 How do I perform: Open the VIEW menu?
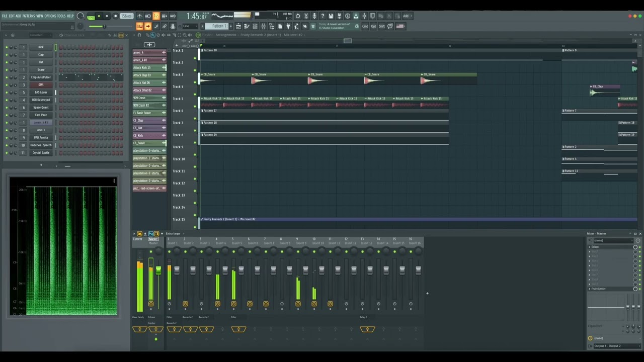click(x=40, y=16)
